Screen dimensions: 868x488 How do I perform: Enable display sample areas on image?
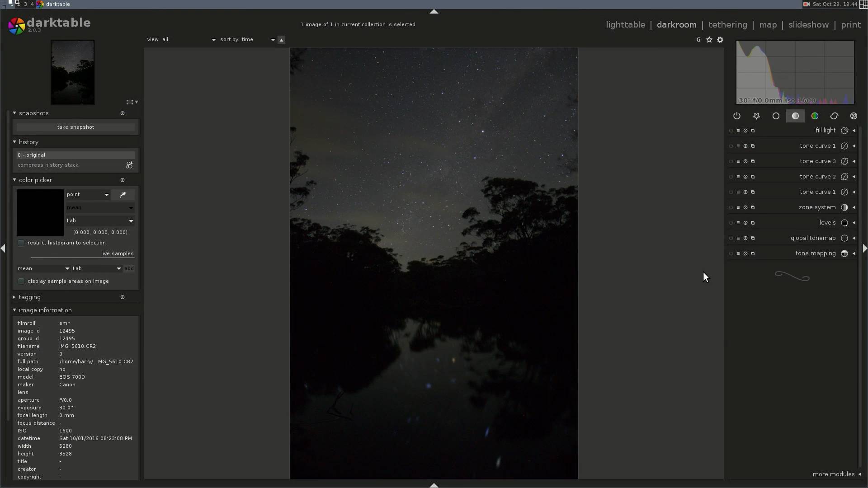coord(21,282)
